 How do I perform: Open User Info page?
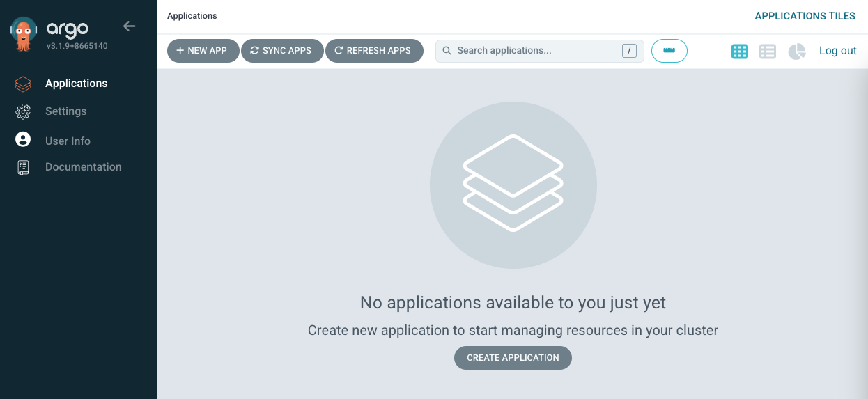68,141
